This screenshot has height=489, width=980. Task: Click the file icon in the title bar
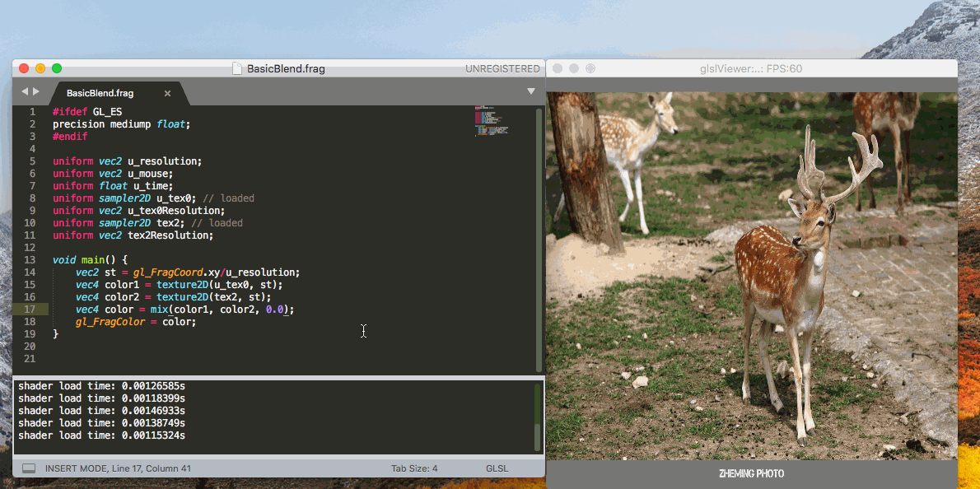pos(237,68)
